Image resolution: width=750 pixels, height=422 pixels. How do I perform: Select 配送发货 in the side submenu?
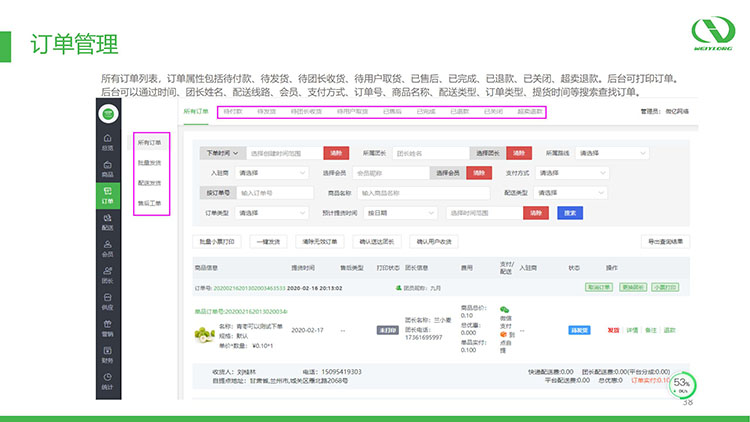click(149, 183)
